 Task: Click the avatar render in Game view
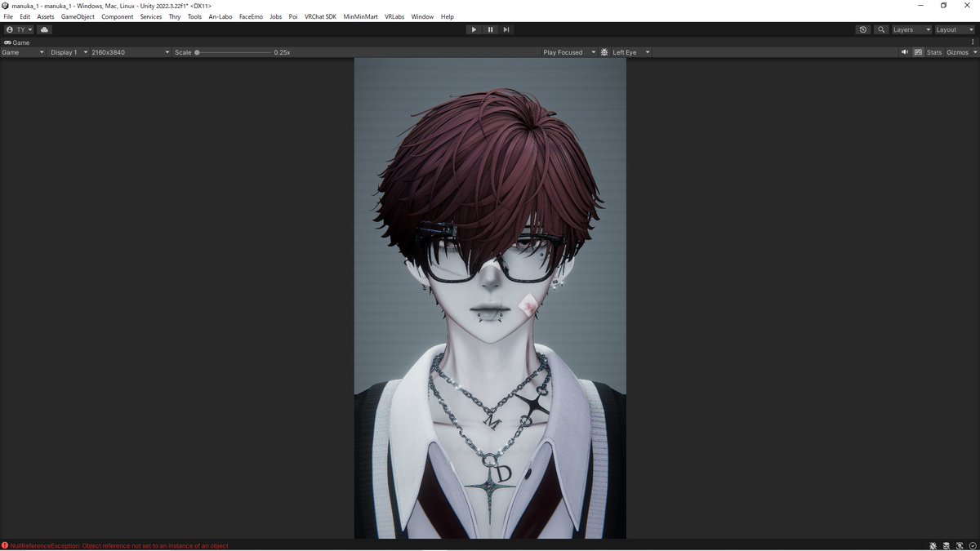coord(490,298)
